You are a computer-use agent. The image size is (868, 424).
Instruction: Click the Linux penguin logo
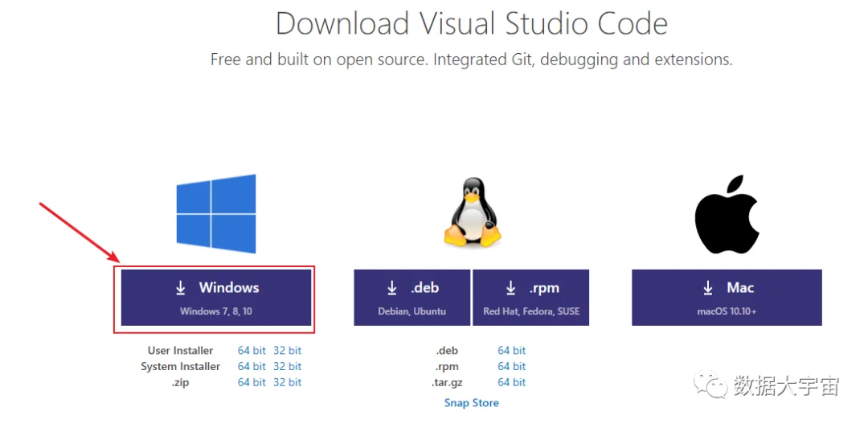(x=473, y=212)
